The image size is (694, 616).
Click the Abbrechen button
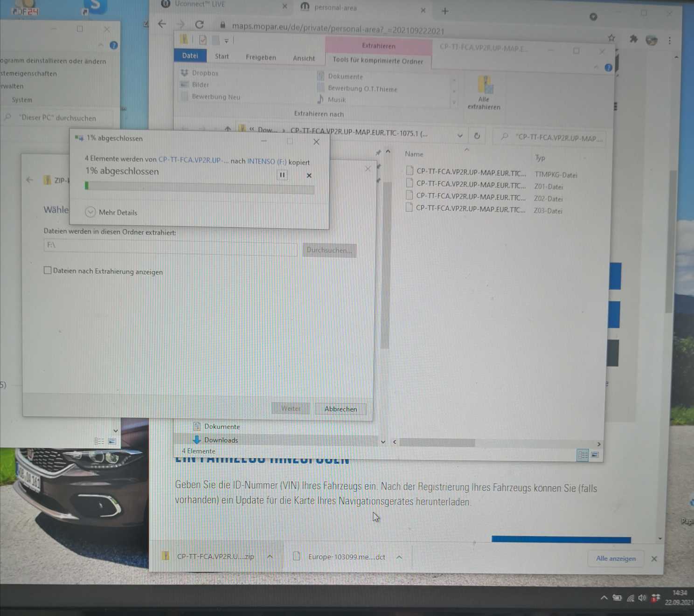(x=340, y=409)
